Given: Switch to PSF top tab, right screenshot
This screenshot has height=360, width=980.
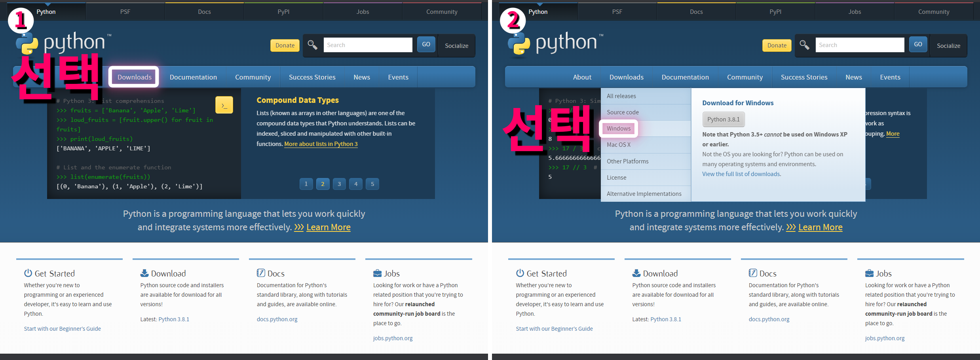Looking at the screenshot, I should tap(617, 12).
